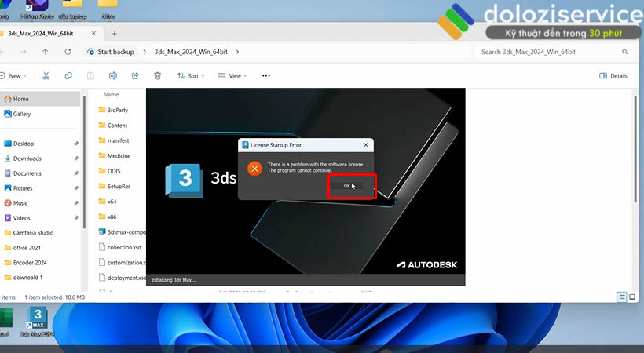This screenshot has width=644, height=353.
Task: Click the Share icon in toolbar
Action: tap(135, 76)
